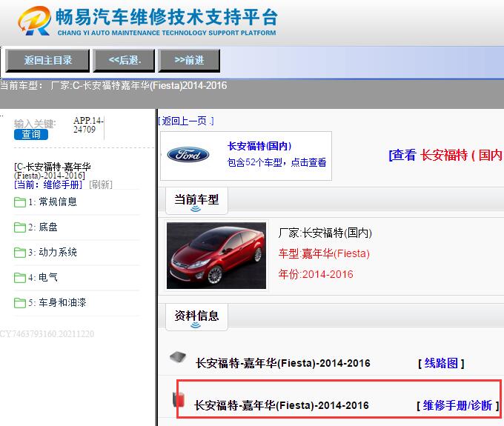Open folder icon for 5: 车身和油漆

pyautogui.click(x=20, y=303)
